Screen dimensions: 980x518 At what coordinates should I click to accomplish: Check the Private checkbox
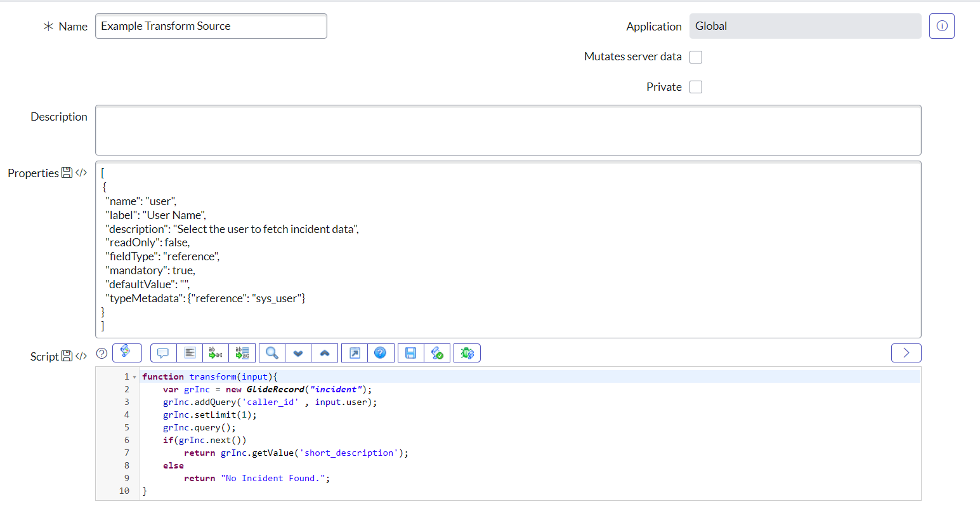click(696, 87)
